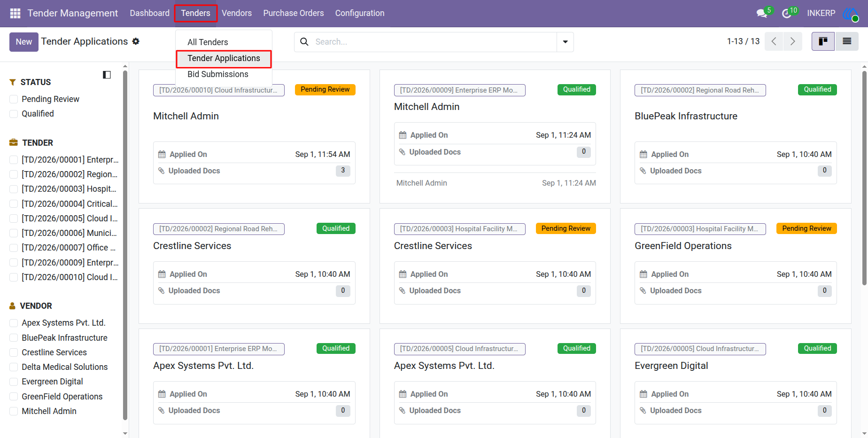Go to next page arrow

tap(793, 41)
